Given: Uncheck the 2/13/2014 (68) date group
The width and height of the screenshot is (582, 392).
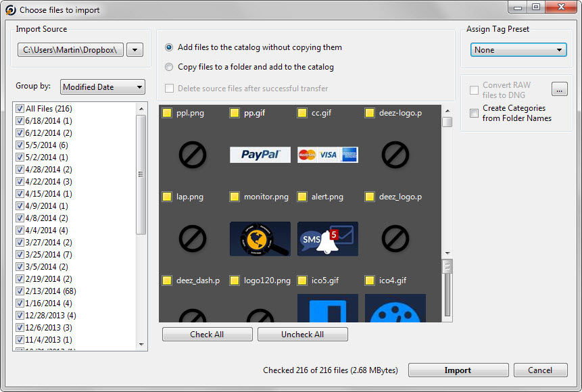Looking at the screenshot, I should 20,291.
